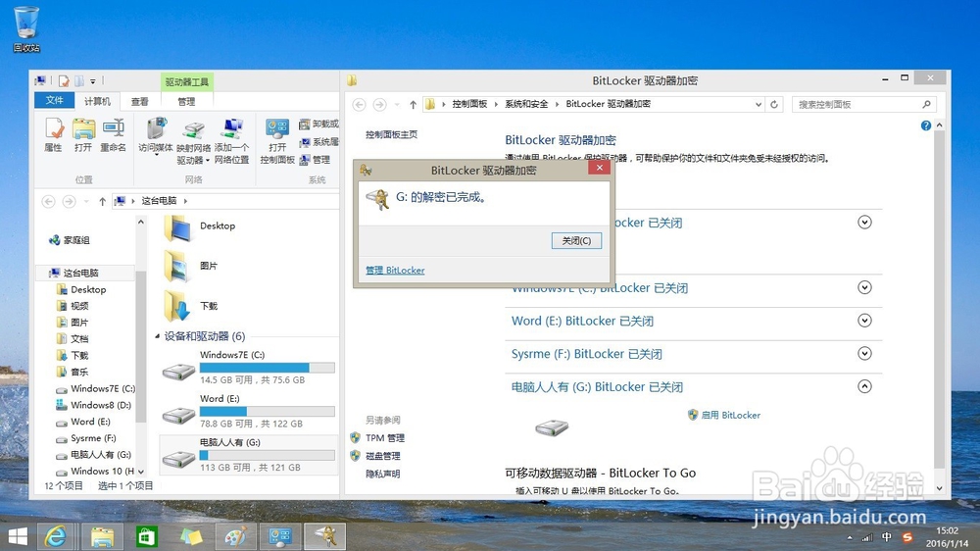Open the Downloads (下载) folder in file list

191,307
